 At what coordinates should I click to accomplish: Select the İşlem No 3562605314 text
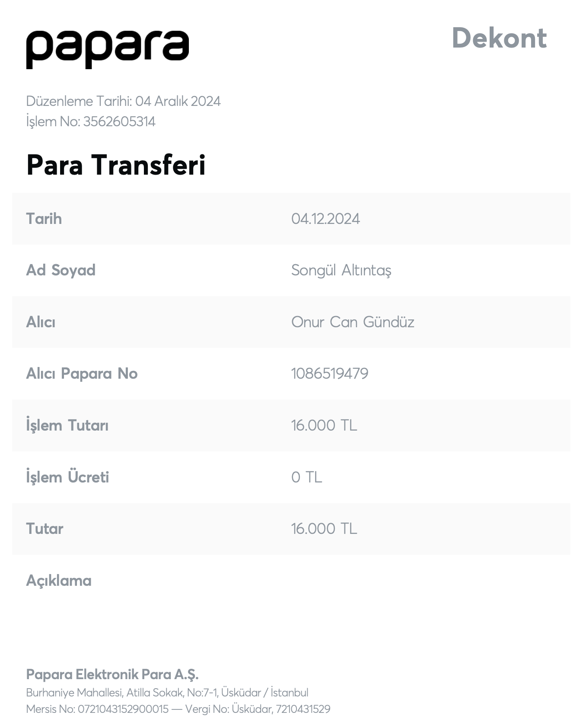pyautogui.click(x=91, y=121)
